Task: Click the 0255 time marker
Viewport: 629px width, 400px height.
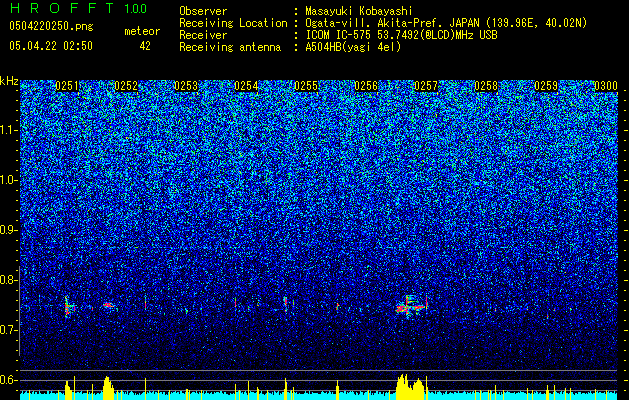Action: click(306, 86)
